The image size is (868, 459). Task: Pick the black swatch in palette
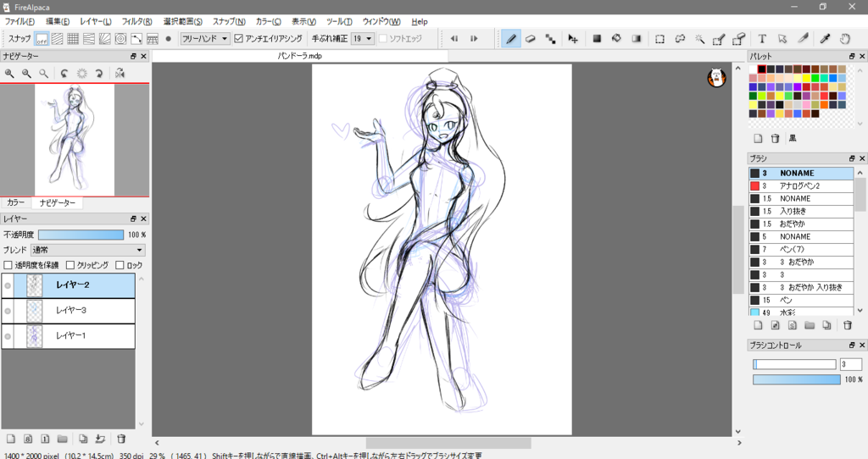(x=762, y=69)
